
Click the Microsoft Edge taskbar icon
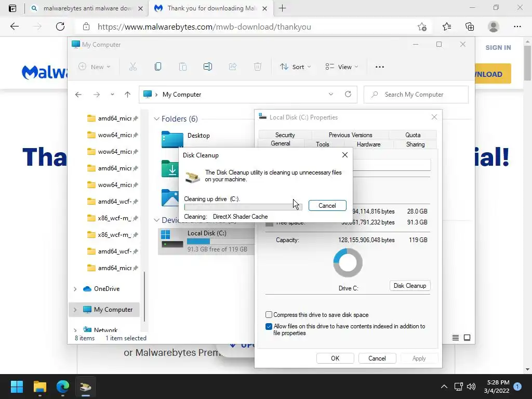[x=63, y=387]
